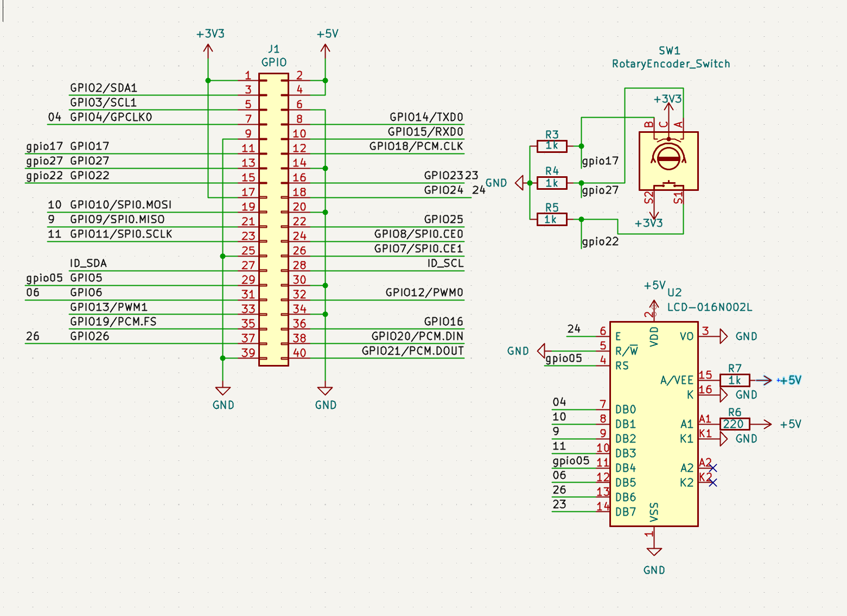Select the RotaryEncoder_Switch value text
Viewport: 847px width, 616px height.
(671, 64)
